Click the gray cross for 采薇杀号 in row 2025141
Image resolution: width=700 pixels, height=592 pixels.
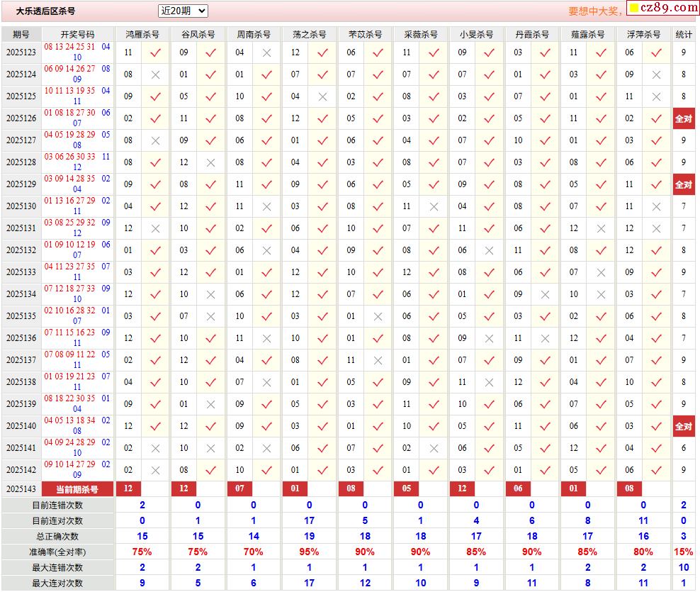click(434, 448)
